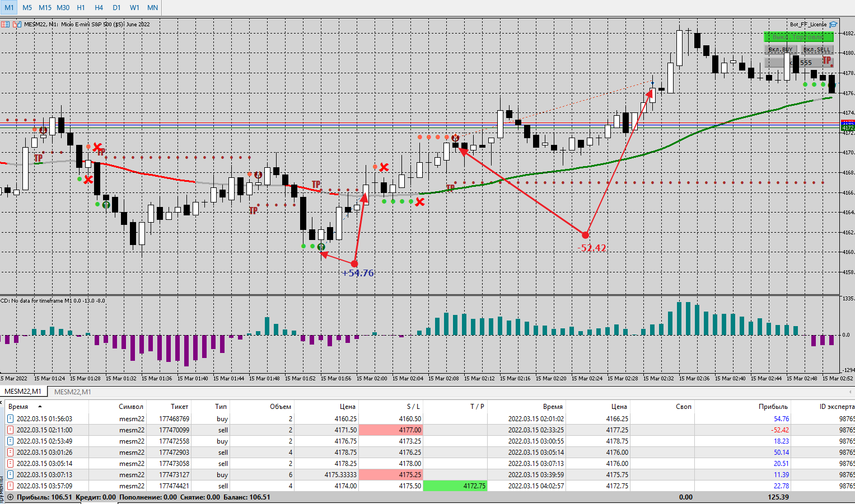Sort by the ID эксперта column header
855x504 pixels.
click(x=837, y=407)
